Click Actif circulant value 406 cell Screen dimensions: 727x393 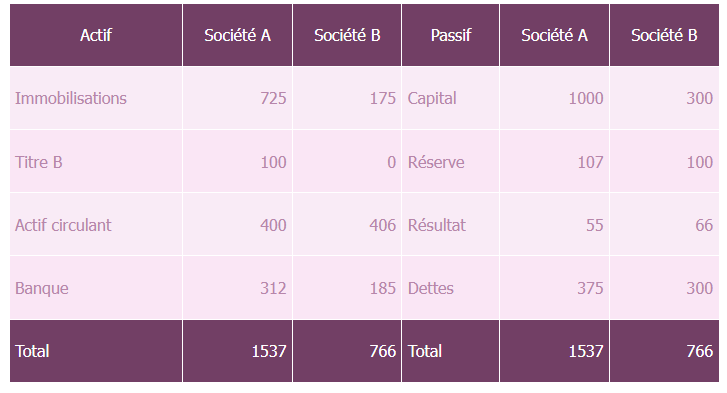click(347, 225)
